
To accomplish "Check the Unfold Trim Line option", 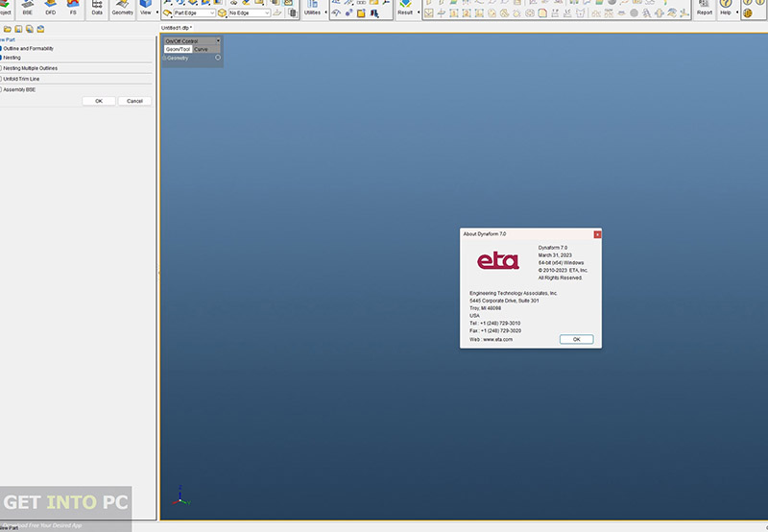I will click(1, 79).
